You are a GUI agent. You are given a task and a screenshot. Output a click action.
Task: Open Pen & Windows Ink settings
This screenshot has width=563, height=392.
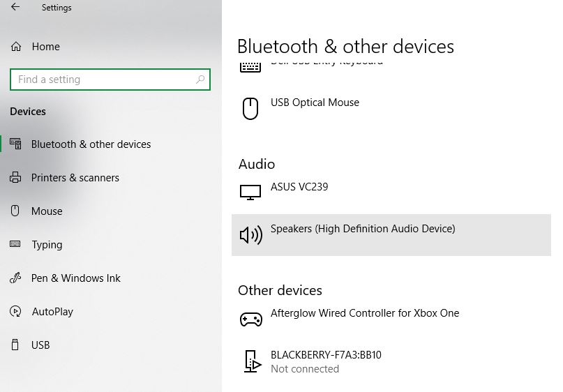click(x=75, y=278)
